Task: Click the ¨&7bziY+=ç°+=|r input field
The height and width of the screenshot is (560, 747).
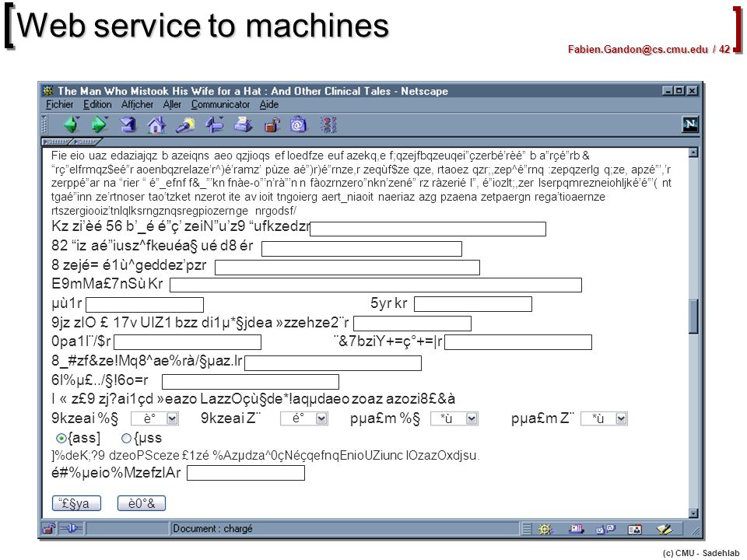Action: (x=518, y=342)
